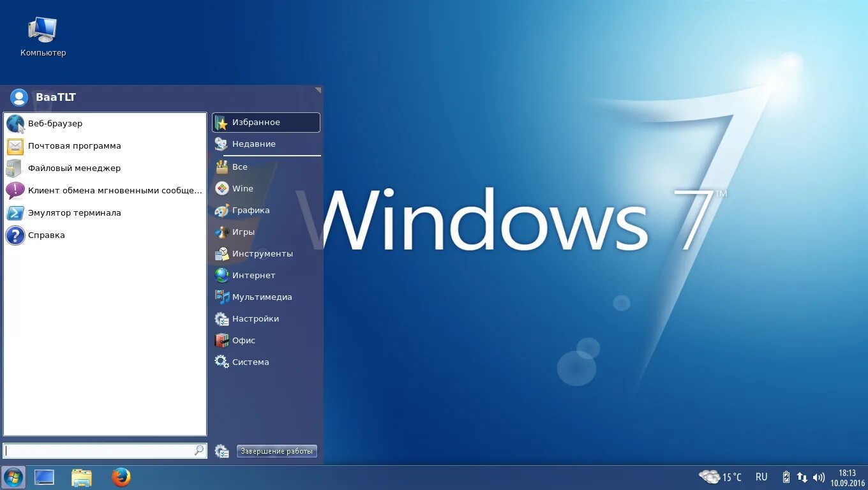Click the show desktop taskbar icon
The width and height of the screenshot is (868, 490).
tap(44, 477)
